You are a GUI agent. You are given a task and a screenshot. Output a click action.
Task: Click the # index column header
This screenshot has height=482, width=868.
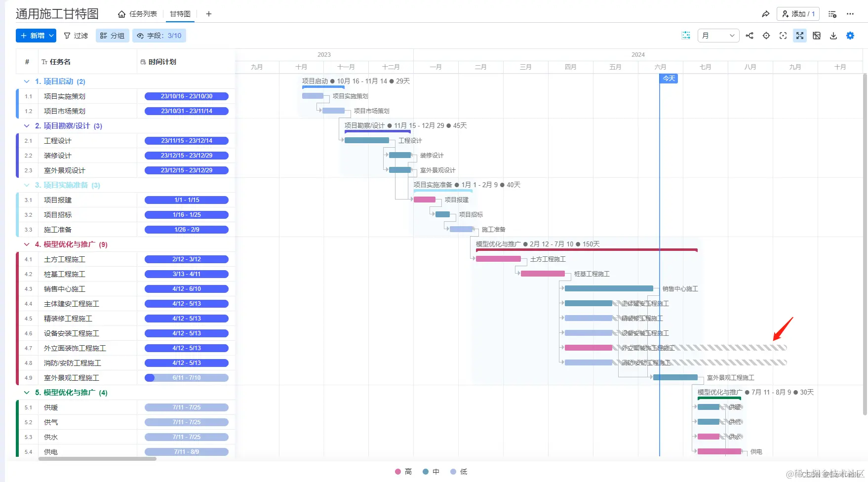(x=27, y=62)
